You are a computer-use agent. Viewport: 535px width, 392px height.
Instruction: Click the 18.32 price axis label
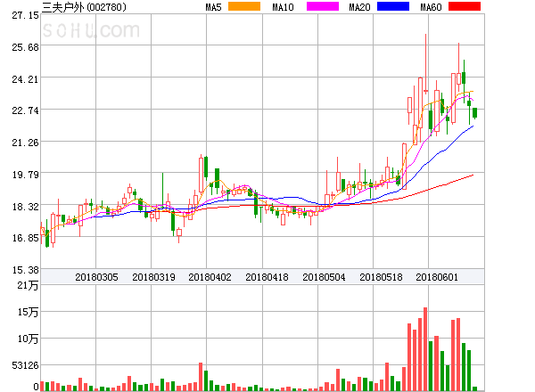coord(26,207)
